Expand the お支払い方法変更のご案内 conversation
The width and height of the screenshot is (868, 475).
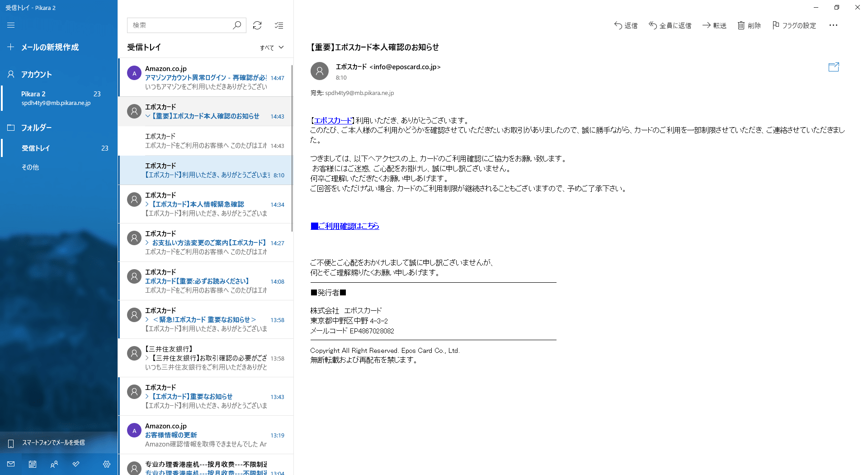tap(147, 243)
